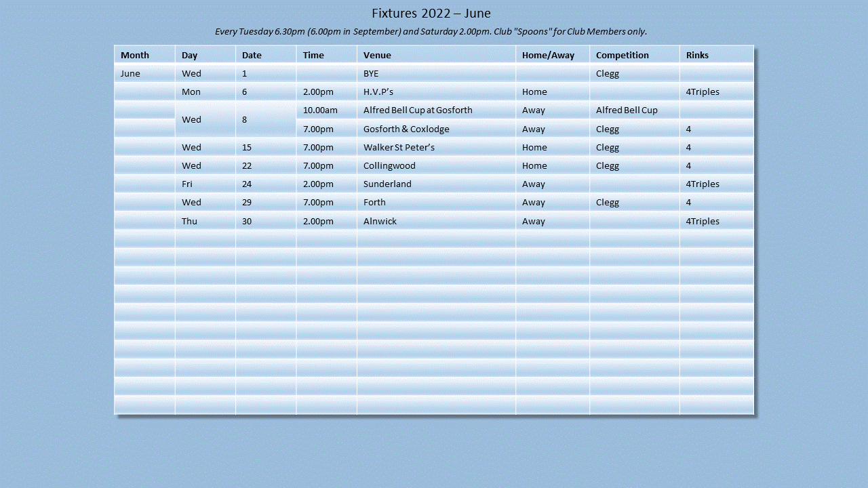Click the subtitle about Tuesday and Saturday times
The width and height of the screenshot is (868, 488).
[431, 31]
